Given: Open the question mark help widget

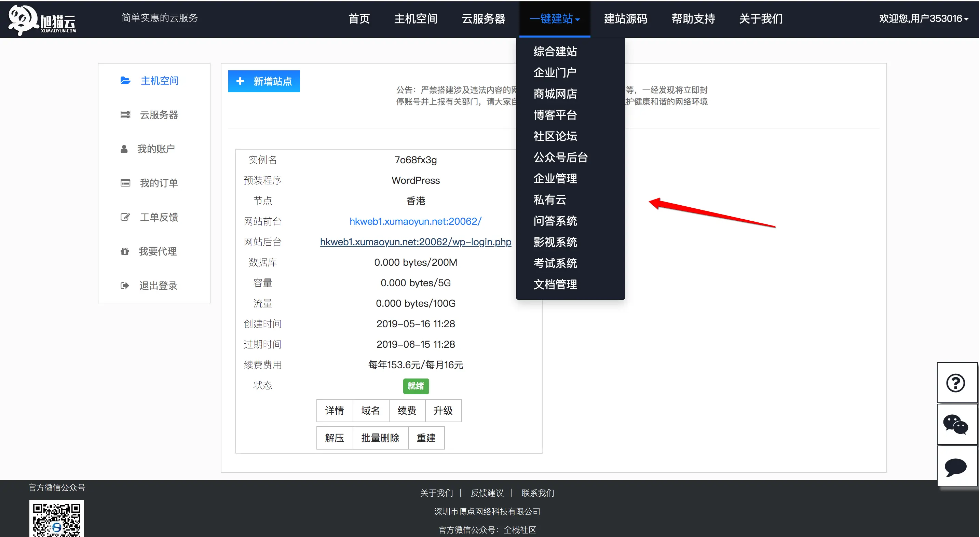Looking at the screenshot, I should point(956,383).
